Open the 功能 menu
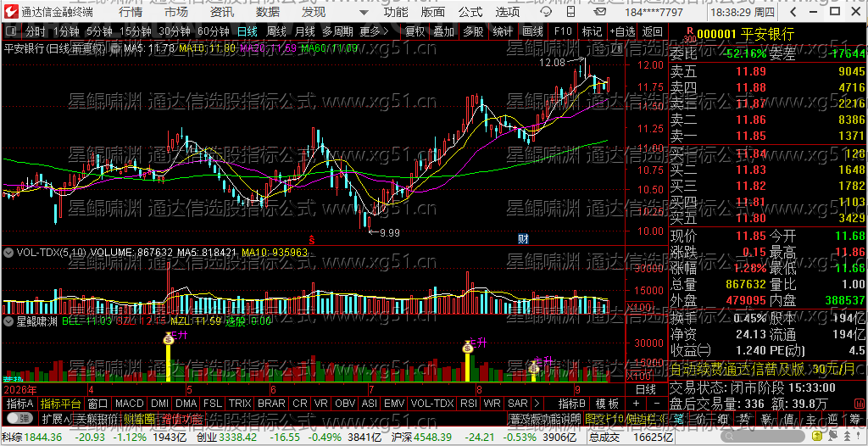The height and width of the screenshot is (446, 868). pos(397,12)
